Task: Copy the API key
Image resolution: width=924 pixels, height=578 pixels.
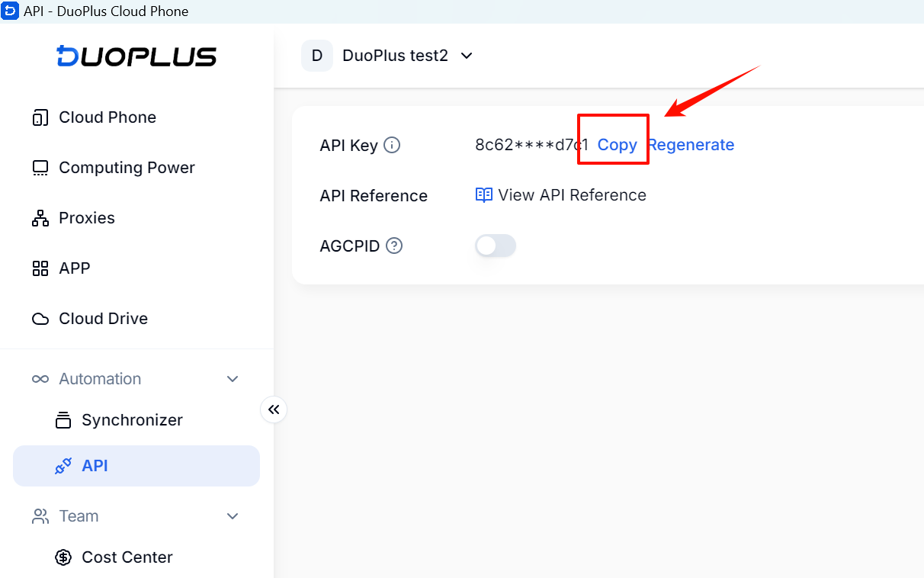Action: click(x=618, y=145)
